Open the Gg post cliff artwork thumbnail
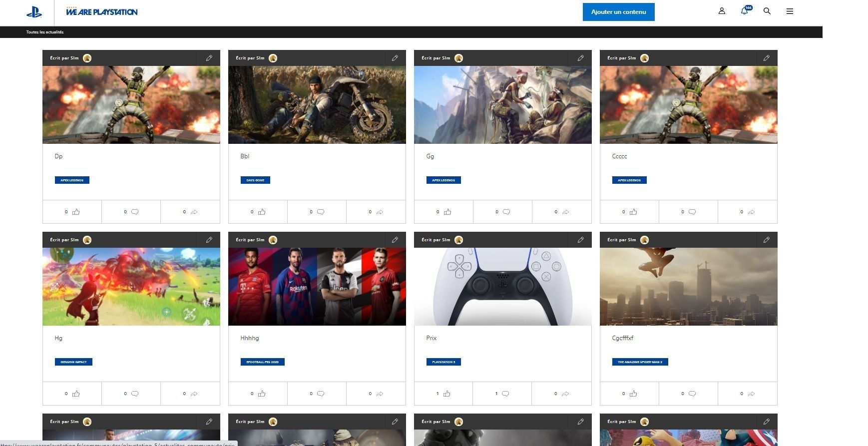 point(503,105)
